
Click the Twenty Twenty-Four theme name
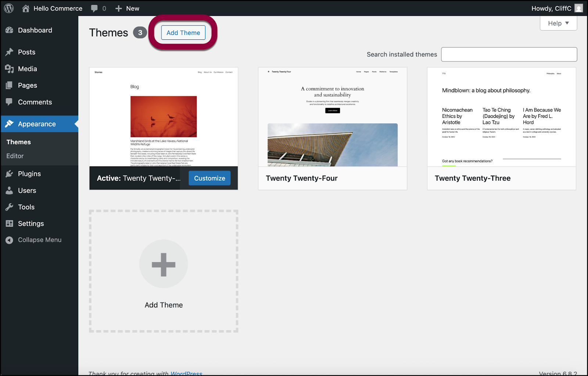[x=302, y=178]
